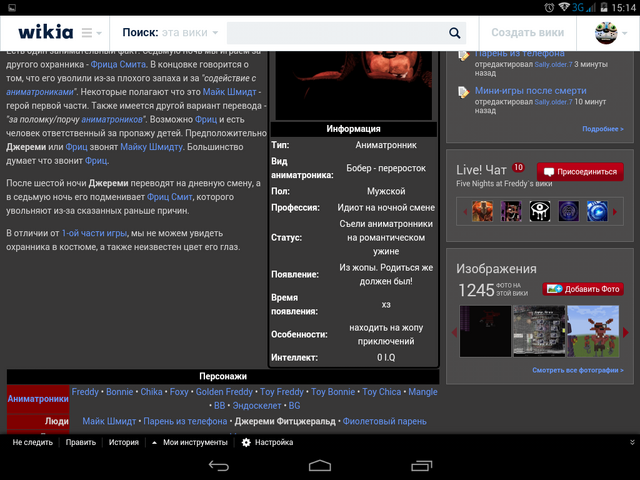Follow the 'аниматроников' italic link
Viewport: 640px width, 480px height.
pyautogui.click(x=112, y=120)
